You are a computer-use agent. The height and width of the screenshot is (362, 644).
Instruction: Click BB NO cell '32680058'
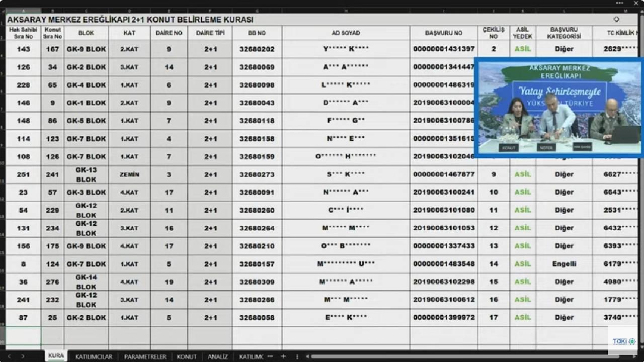(257, 318)
